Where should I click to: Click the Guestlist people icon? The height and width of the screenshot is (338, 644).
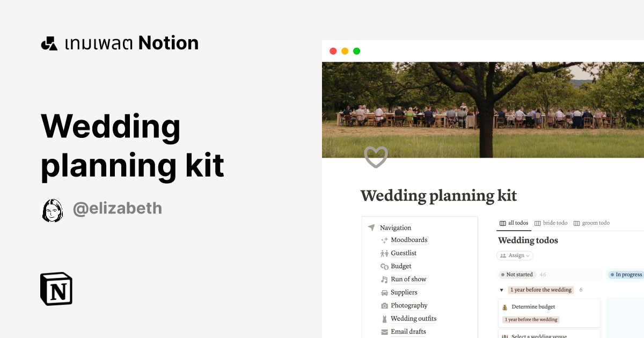coord(384,253)
